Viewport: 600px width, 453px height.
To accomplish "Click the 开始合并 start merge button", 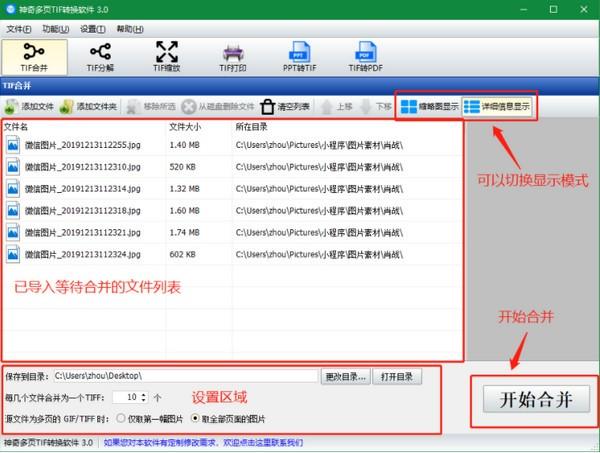I will point(536,399).
